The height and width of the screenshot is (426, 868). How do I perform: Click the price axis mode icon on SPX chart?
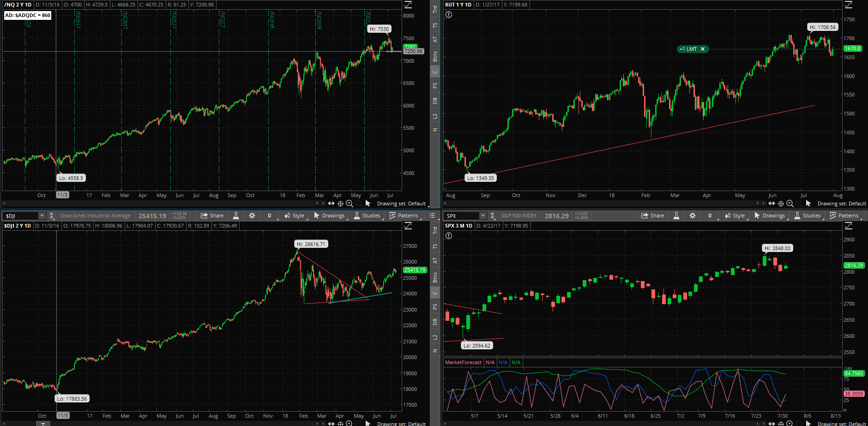point(849,226)
